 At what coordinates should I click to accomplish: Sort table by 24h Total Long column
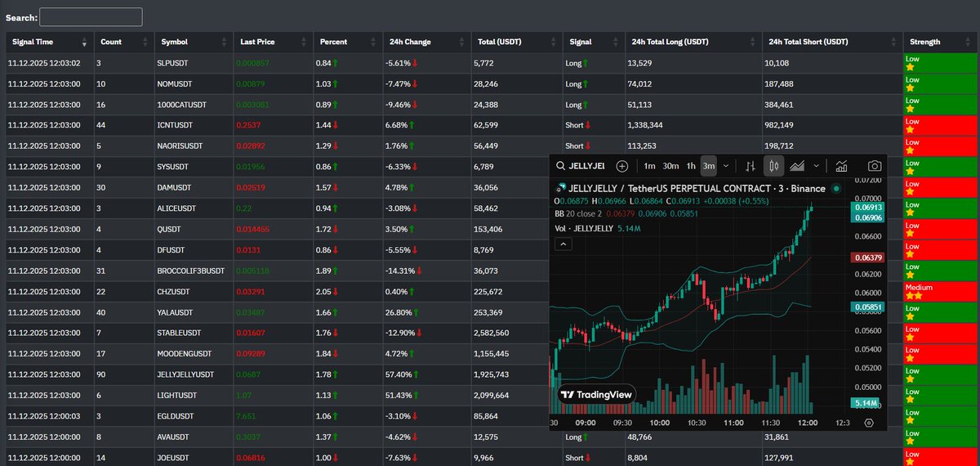tap(693, 42)
